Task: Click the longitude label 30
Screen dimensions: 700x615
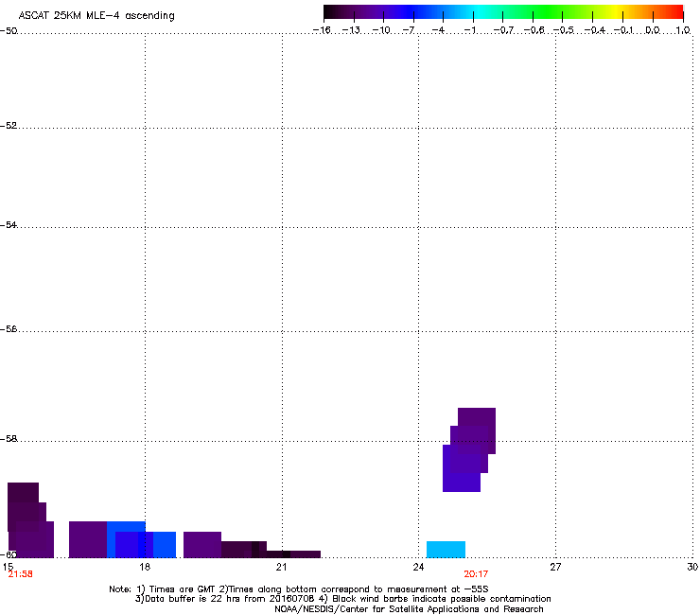Action: (x=692, y=567)
